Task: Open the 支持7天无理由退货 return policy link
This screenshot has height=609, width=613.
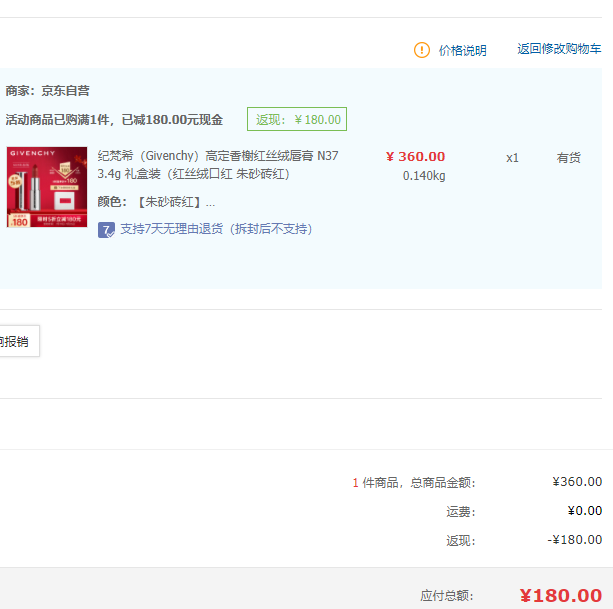Action: click(x=216, y=229)
